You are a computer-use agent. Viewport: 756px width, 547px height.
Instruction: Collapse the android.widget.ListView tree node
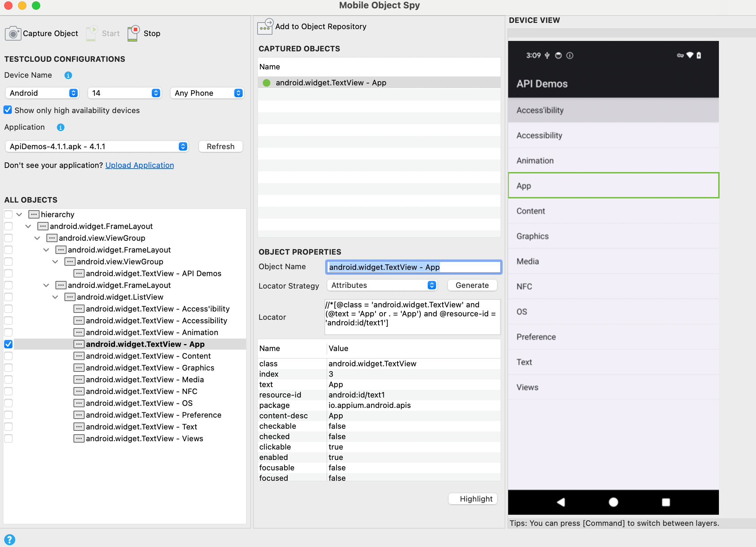click(x=55, y=297)
